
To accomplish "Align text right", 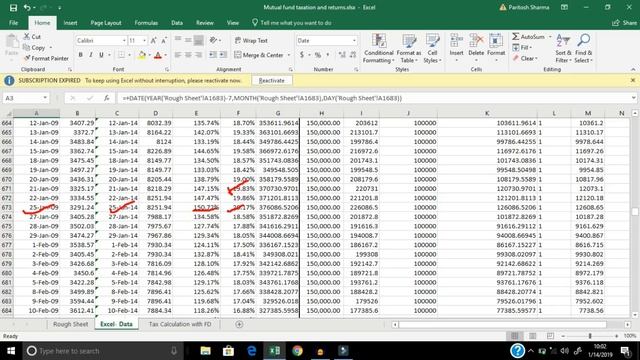I will point(198,55).
